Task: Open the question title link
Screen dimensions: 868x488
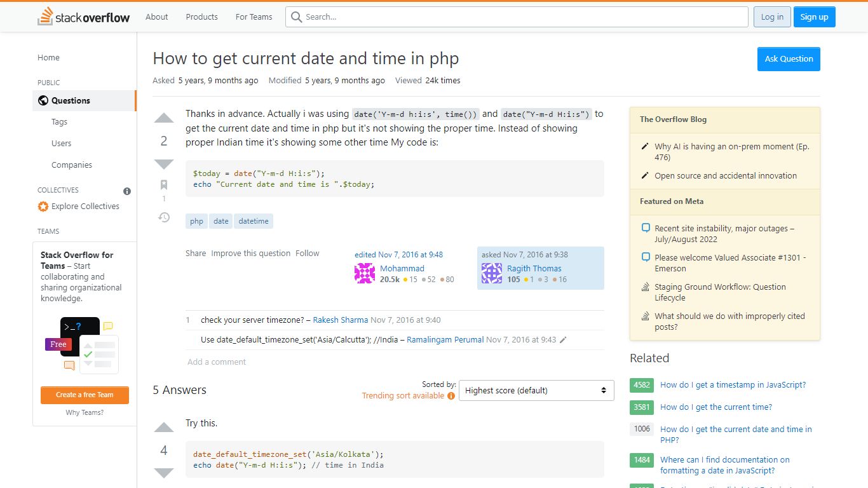Action: (x=306, y=58)
